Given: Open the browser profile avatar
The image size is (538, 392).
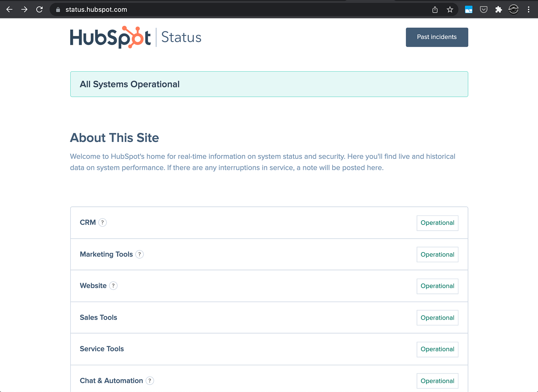Looking at the screenshot, I should pyautogui.click(x=513, y=9).
